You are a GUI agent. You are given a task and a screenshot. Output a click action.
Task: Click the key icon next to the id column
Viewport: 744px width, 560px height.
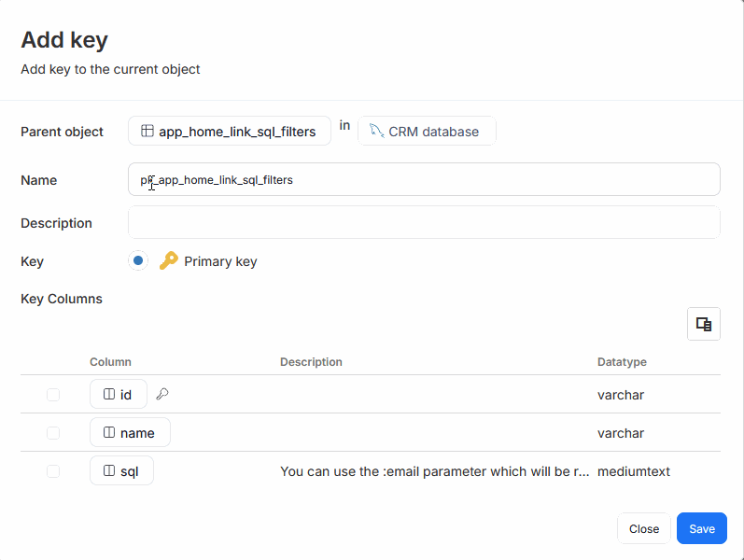click(162, 394)
